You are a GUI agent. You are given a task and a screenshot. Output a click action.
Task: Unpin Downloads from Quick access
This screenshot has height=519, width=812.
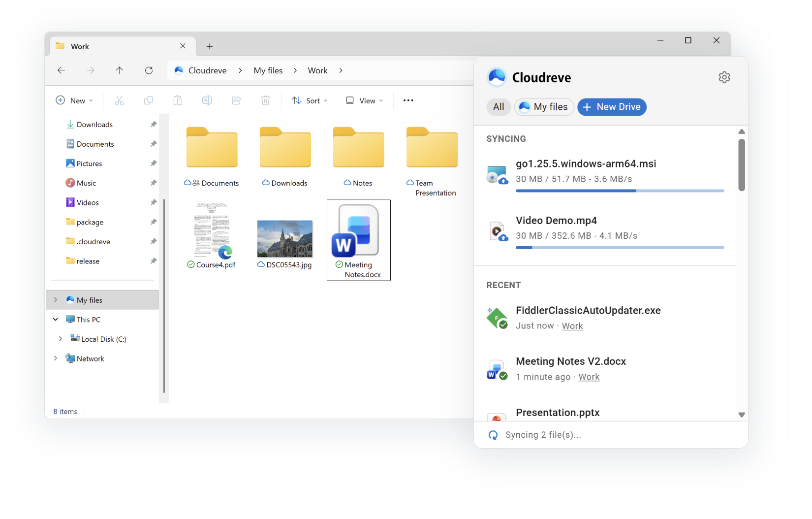point(153,124)
